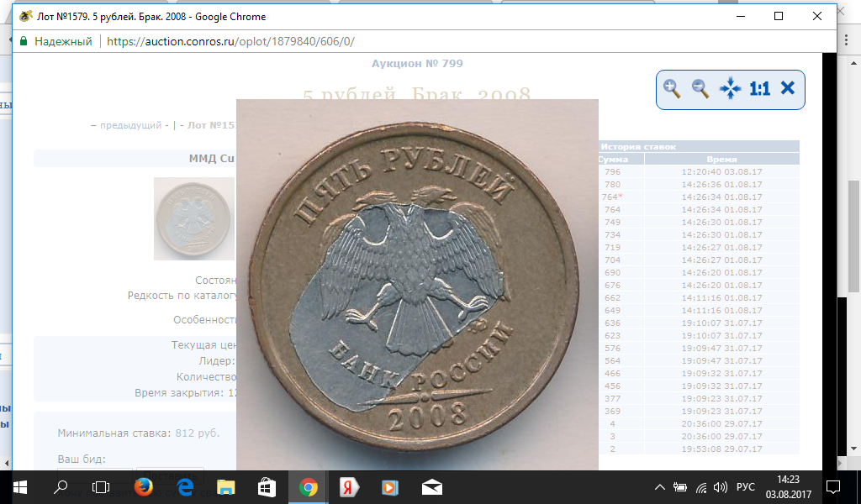This screenshot has height=504, width=861.
Task: Click the 'Редкость по каталогу' label
Action: point(182,296)
